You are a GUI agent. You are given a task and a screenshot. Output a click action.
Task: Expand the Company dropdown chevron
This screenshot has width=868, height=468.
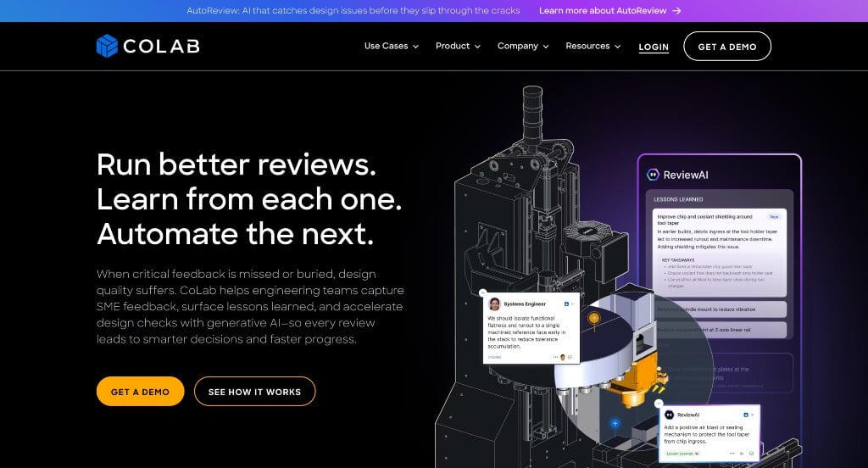coord(546,47)
